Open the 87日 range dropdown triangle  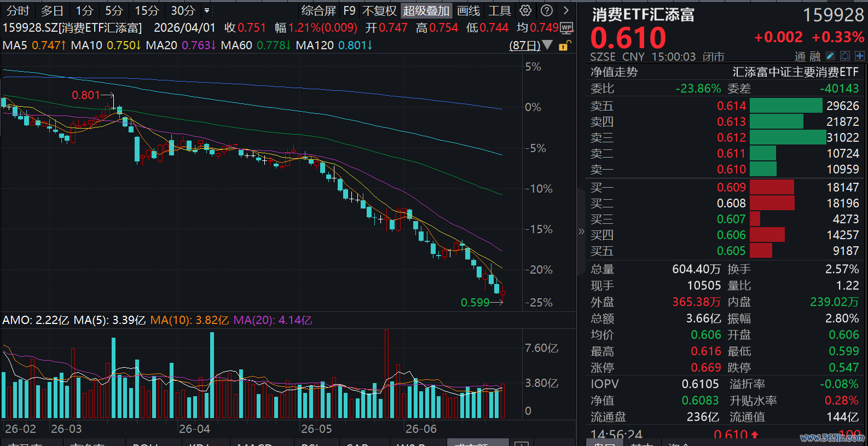(547, 45)
